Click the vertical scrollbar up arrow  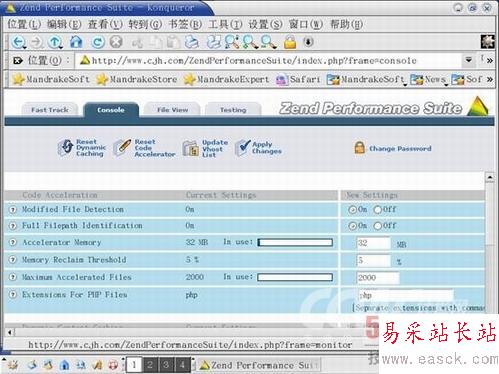(490, 177)
